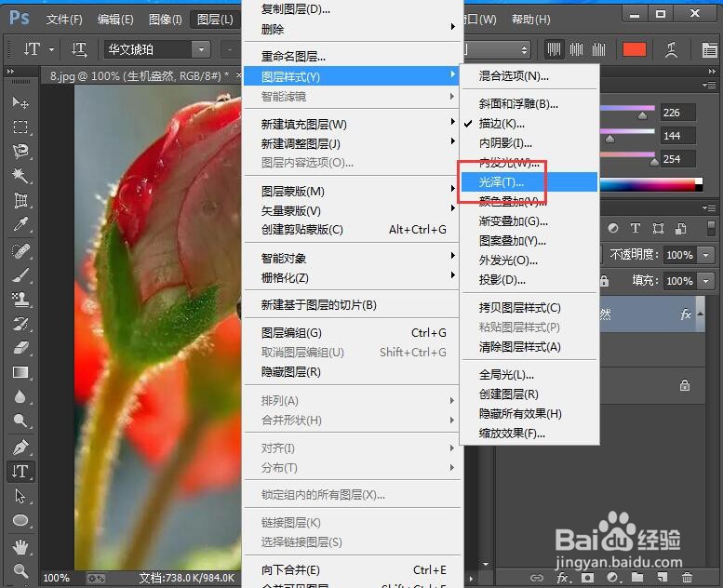Expand 新建调整图层(J) submenu

pos(352,144)
